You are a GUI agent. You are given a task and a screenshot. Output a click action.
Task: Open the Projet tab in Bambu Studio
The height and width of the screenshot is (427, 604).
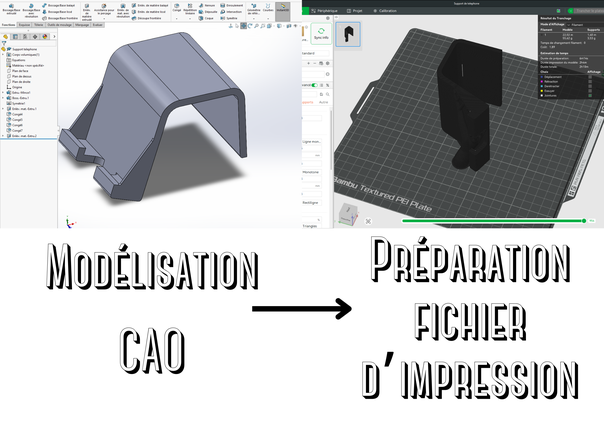click(355, 11)
